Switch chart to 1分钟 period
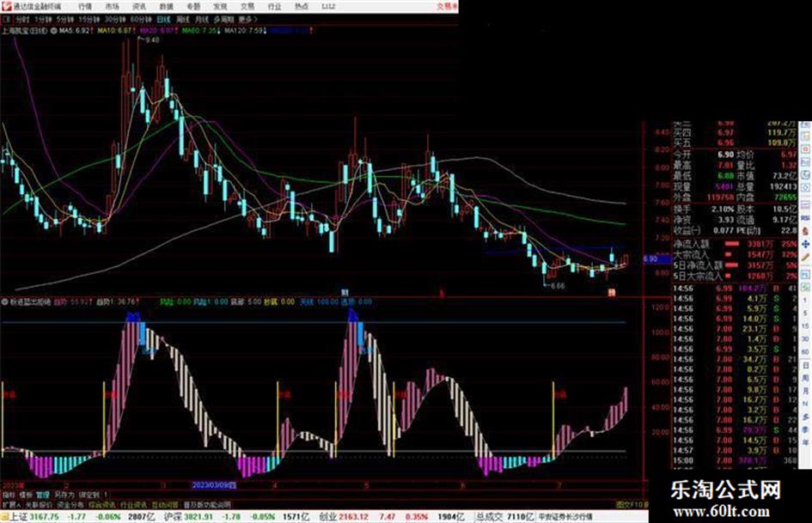Screen dimensions: 812x523 click(42, 20)
